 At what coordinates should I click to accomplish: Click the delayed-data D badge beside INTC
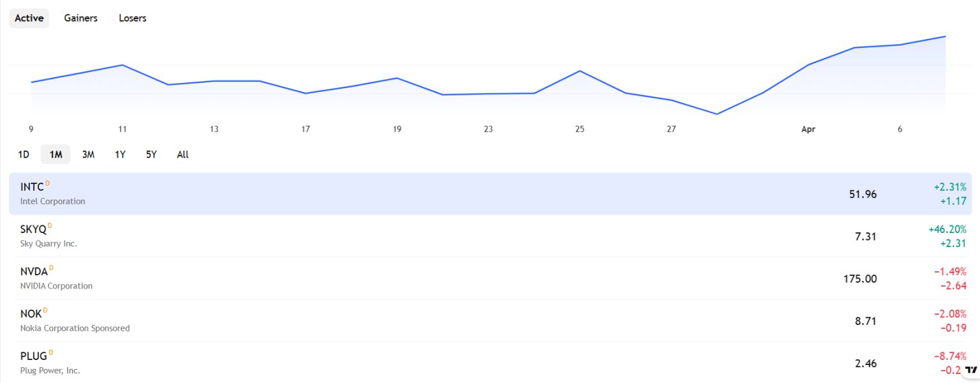pos(48,184)
